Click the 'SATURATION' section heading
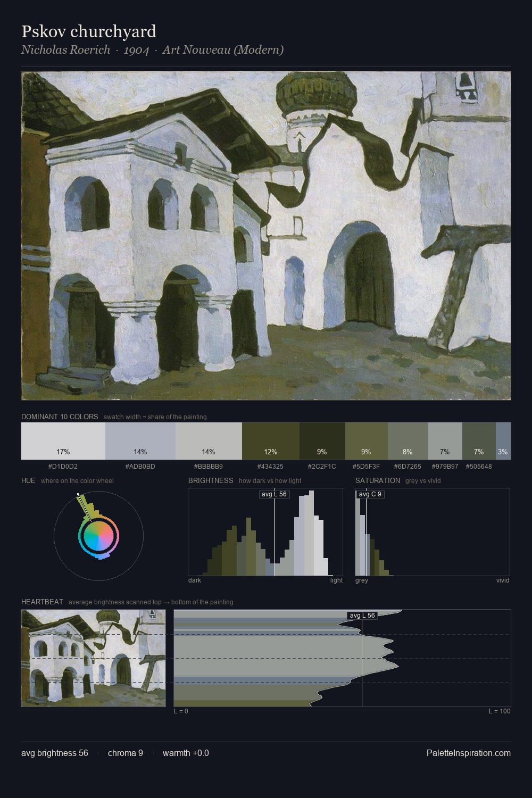The width and height of the screenshot is (532, 798). [x=378, y=480]
